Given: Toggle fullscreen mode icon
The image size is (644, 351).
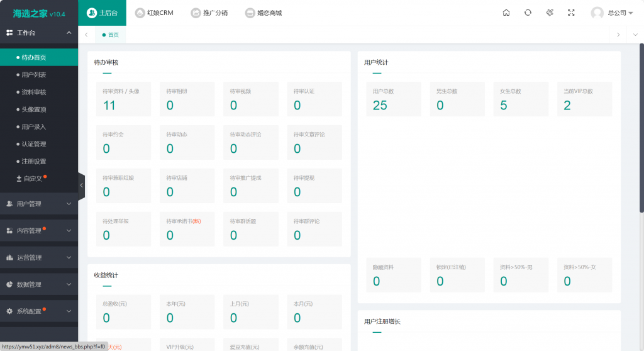Looking at the screenshot, I should tap(571, 13).
